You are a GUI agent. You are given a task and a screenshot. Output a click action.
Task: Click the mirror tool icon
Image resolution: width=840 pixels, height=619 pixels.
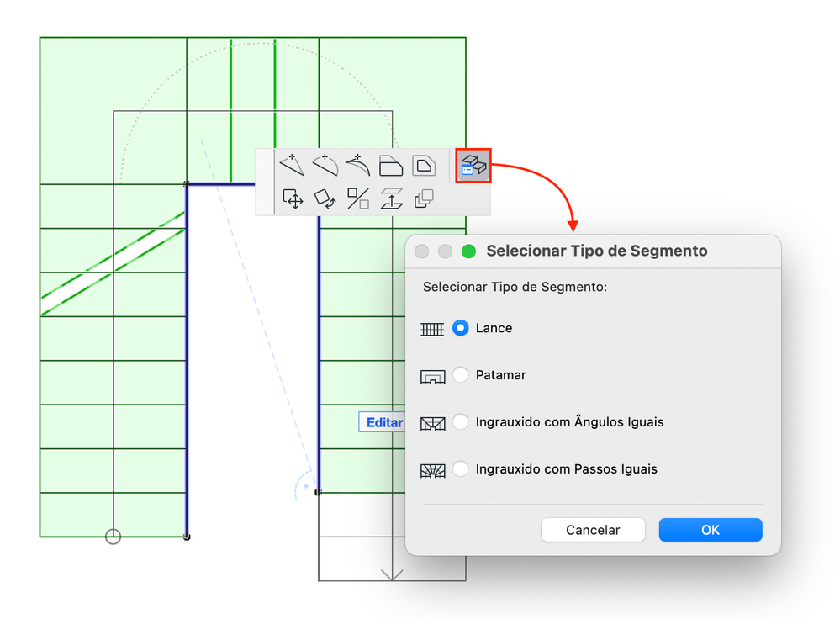coord(358,198)
